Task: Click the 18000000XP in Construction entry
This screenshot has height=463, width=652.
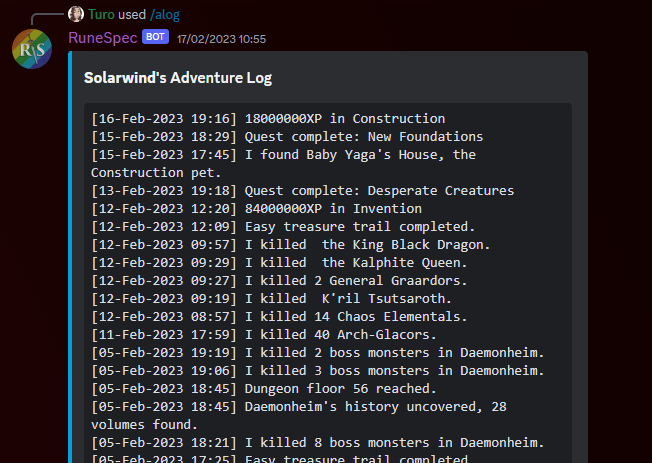Action: click(x=268, y=119)
